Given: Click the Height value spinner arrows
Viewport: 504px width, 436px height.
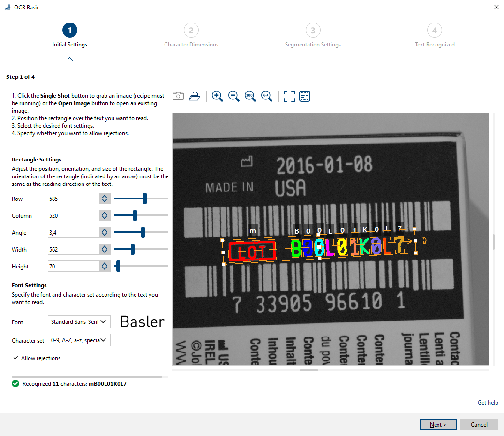Looking at the screenshot, I should click(x=105, y=266).
